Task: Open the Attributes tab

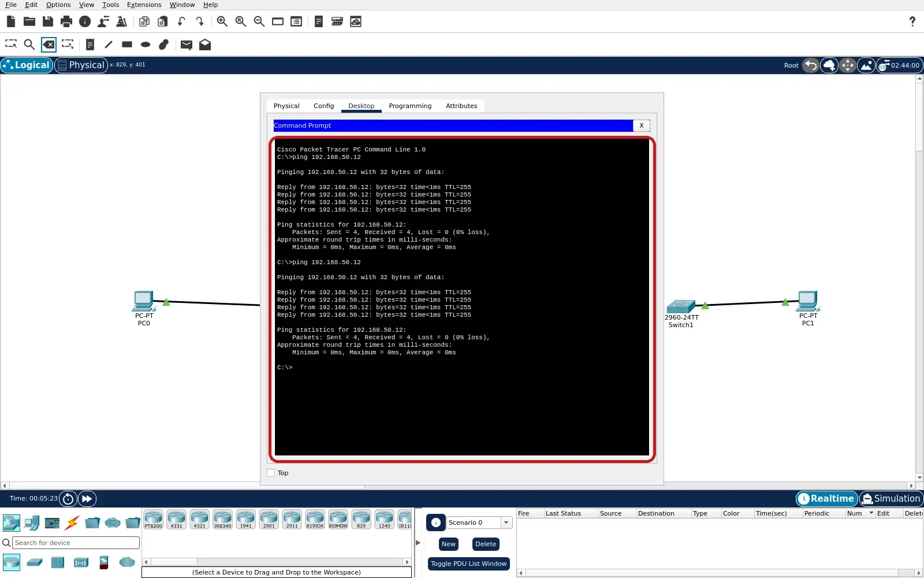Action: (x=461, y=106)
